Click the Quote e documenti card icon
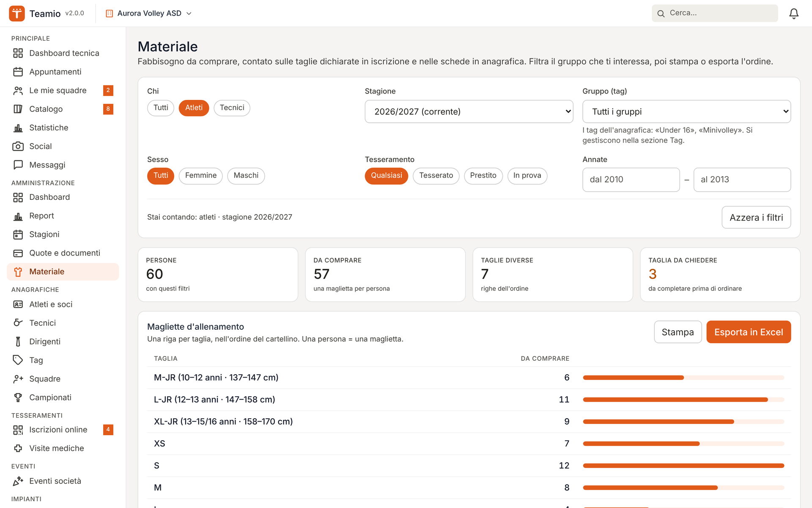Screen dimensions: 812x508 (18, 253)
